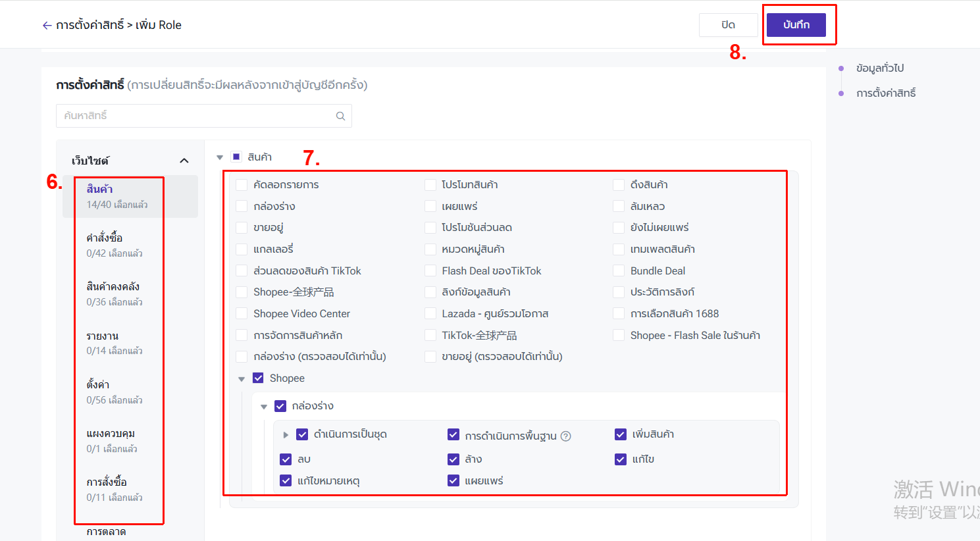Collapse the สินค้า permission tree triangle
This screenshot has height=541, width=980.
tap(220, 157)
